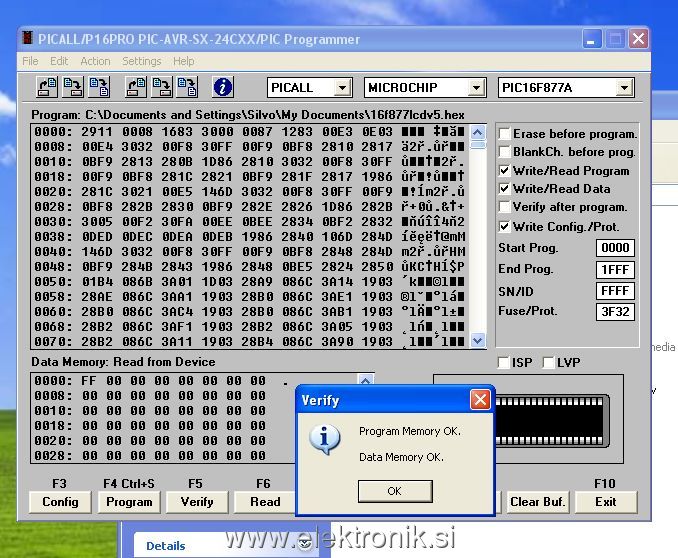Click the Start Prog. field showing 0000
This screenshot has height=558, width=678.
[615, 248]
